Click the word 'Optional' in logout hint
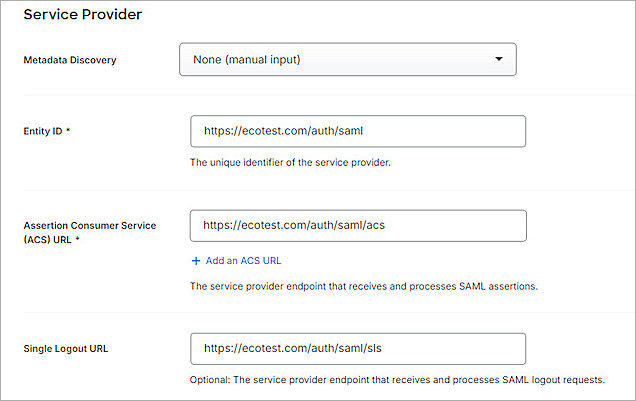The height and width of the screenshot is (401, 636). click(211, 380)
